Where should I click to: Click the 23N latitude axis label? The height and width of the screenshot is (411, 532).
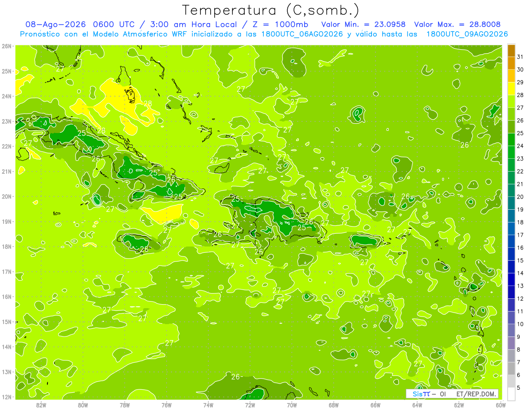[7, 121]
